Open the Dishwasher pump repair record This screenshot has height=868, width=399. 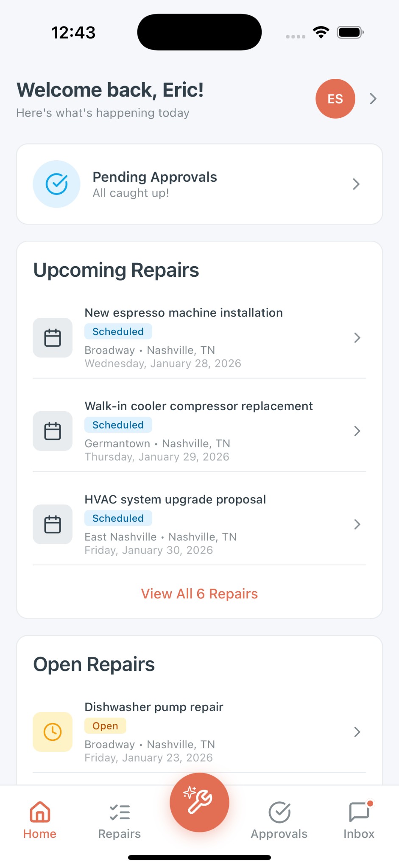click(x=199, y=732)
